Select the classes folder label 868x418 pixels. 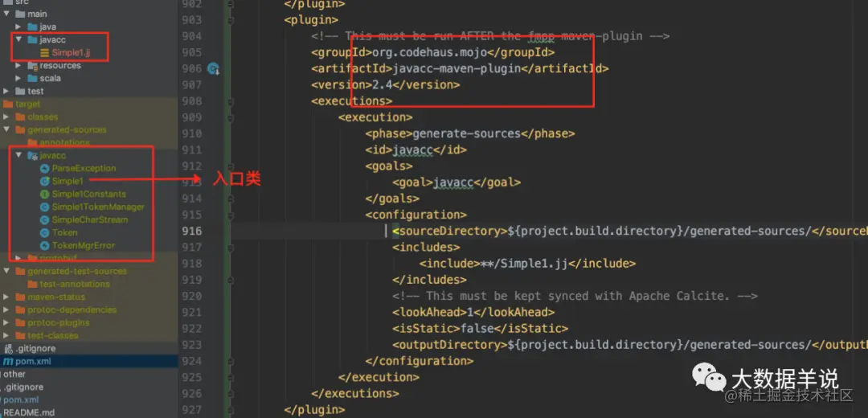click(43, 117)
